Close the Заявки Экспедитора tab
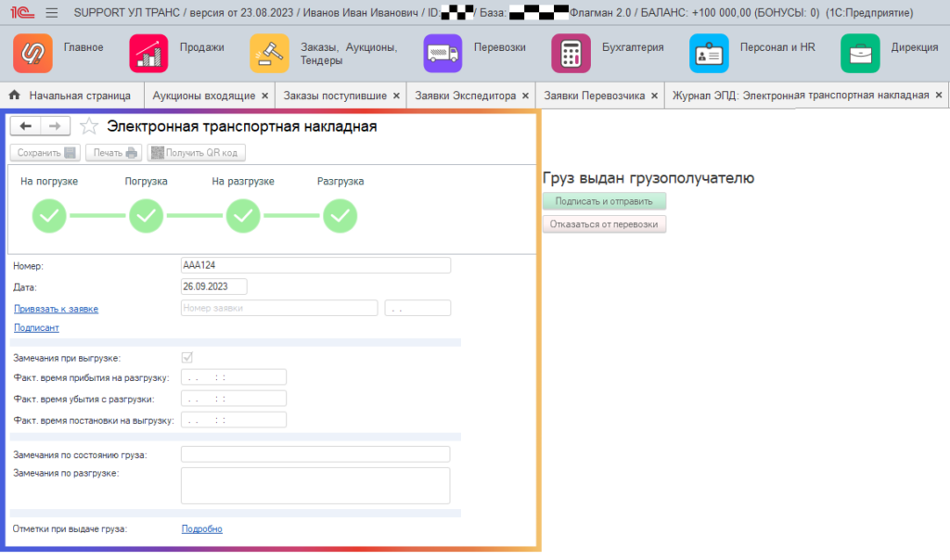The image size is (950, 560). click(525, 95)
